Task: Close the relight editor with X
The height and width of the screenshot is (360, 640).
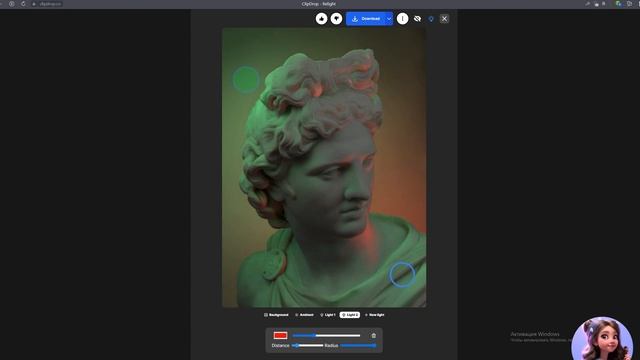Action: click(x=444, y=19)
